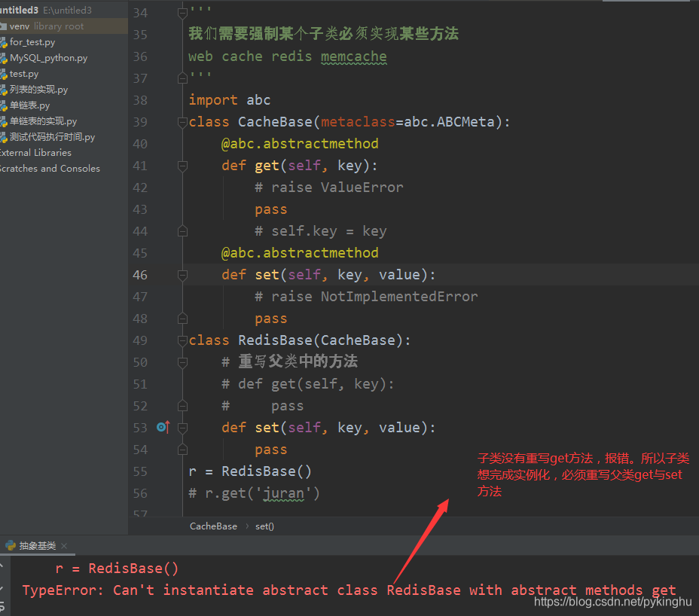
Task: Close the 抽象基类 run tab
Action: tap(64, 545)
